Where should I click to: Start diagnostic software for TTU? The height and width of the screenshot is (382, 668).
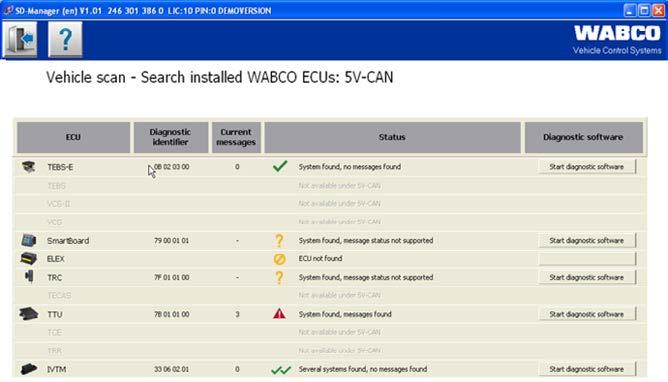(x=587, y=314)
